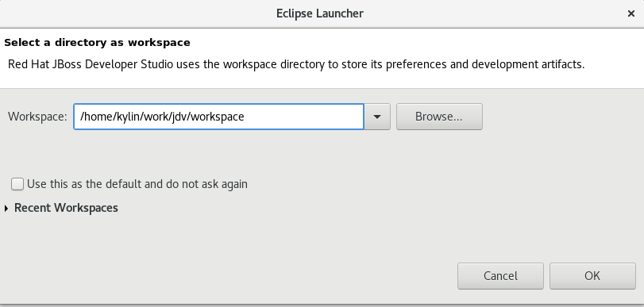Screen dimensions: 644x307
Task: Click the Eclipse Launcher window title
Action: (320, 13)
